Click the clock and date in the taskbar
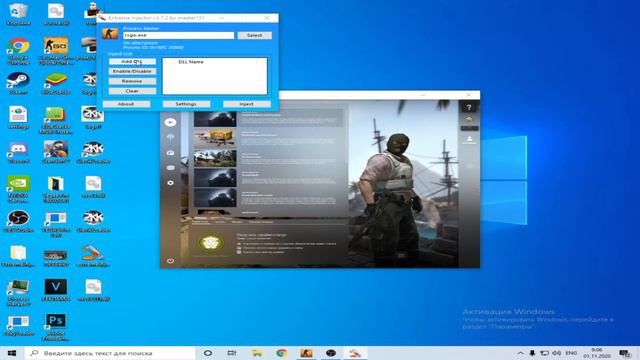The image size is (640, 360). (x=597, y=353)
